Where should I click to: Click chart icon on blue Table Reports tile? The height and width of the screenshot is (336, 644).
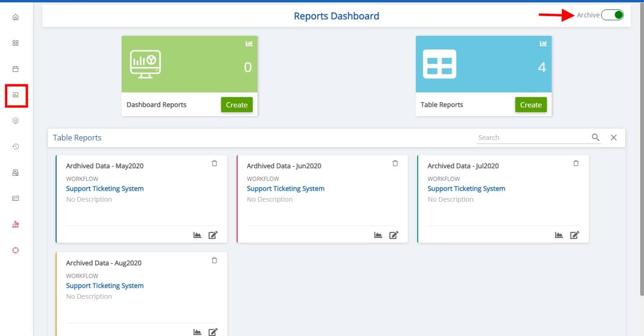543,43
